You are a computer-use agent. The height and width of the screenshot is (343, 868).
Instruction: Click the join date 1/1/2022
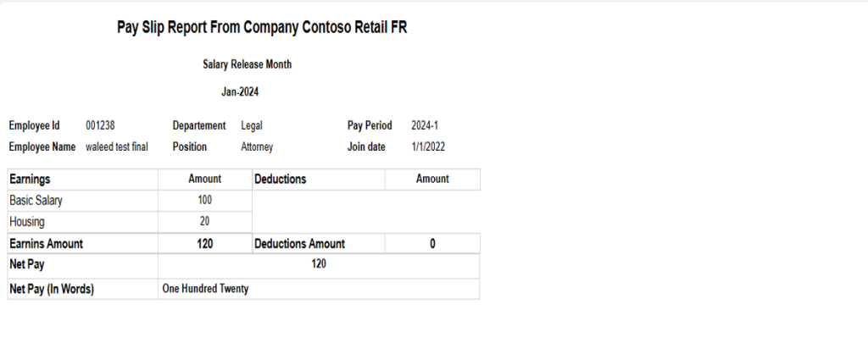(x=428, y=147)
